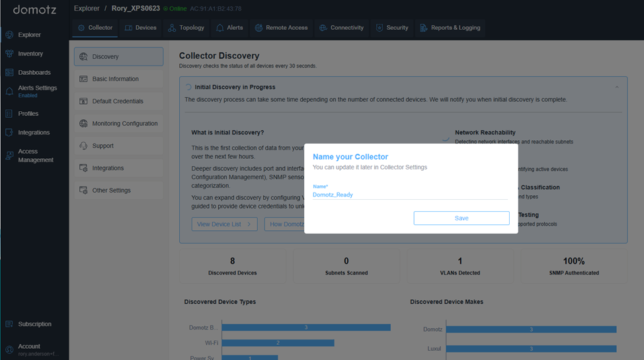
Task: Click Save in Name your Collector dialog
Action: (x=462, y=218)
